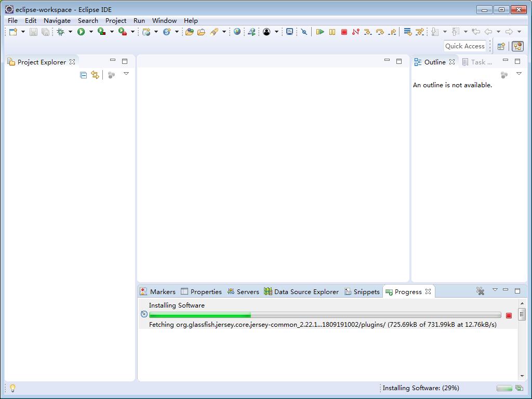Collapse All in Project Explorer

(83, 75)
